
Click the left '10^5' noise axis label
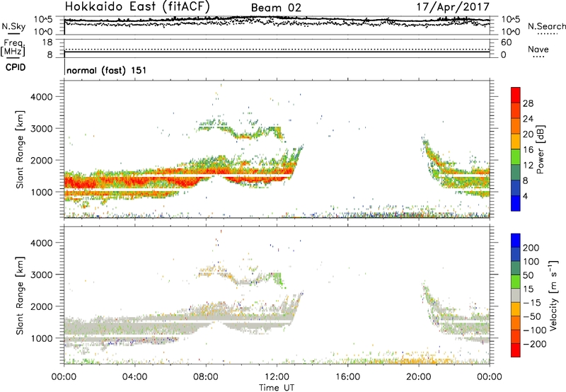coord(43,19)
